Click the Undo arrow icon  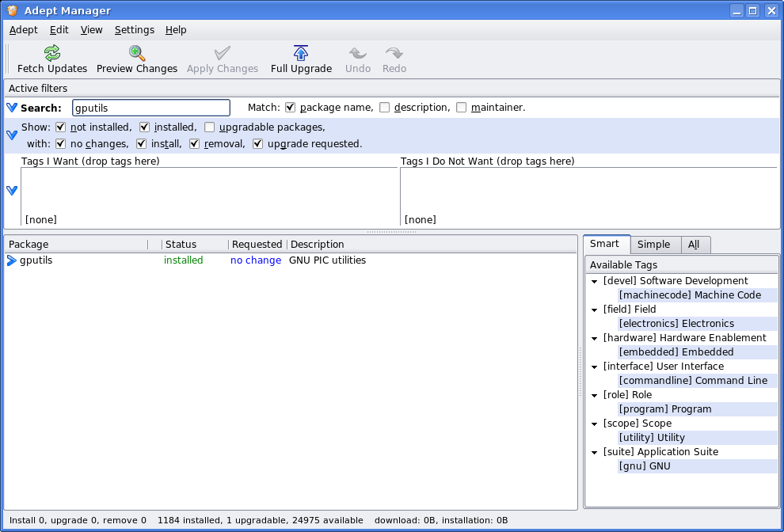pyautogui.click(x=358, y=54)
